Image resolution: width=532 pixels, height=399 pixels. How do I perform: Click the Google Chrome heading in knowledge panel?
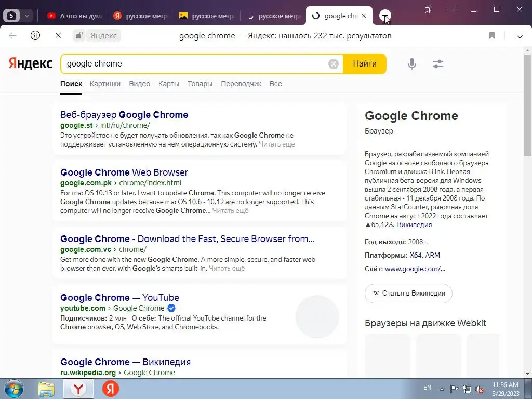(411, 116)
